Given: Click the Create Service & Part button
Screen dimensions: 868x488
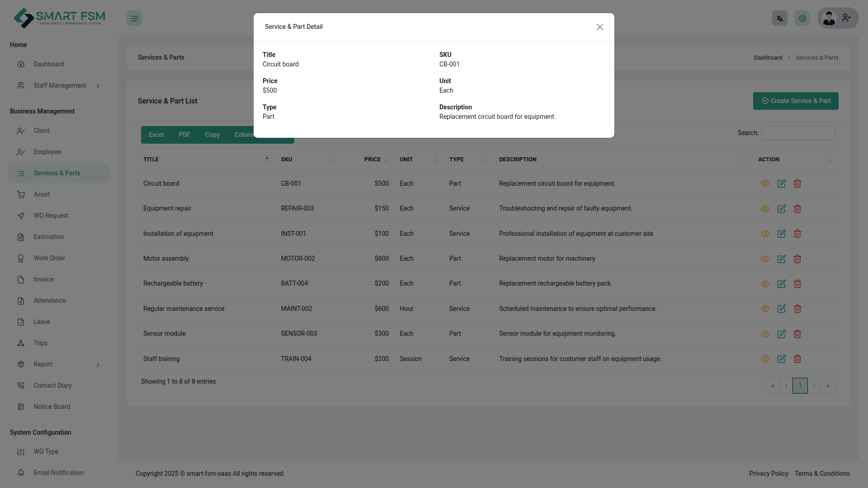Looking at the screenshot, I should point(795,101).
